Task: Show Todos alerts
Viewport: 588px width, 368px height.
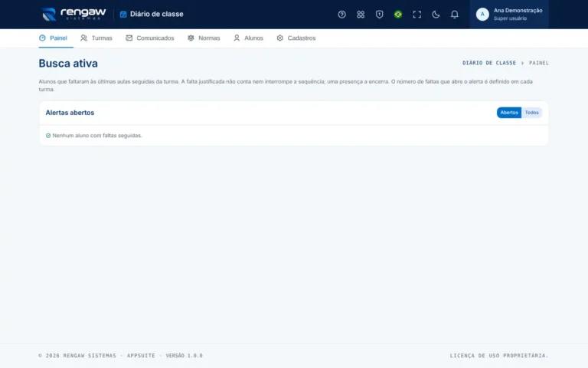Action: coord(531,112)
